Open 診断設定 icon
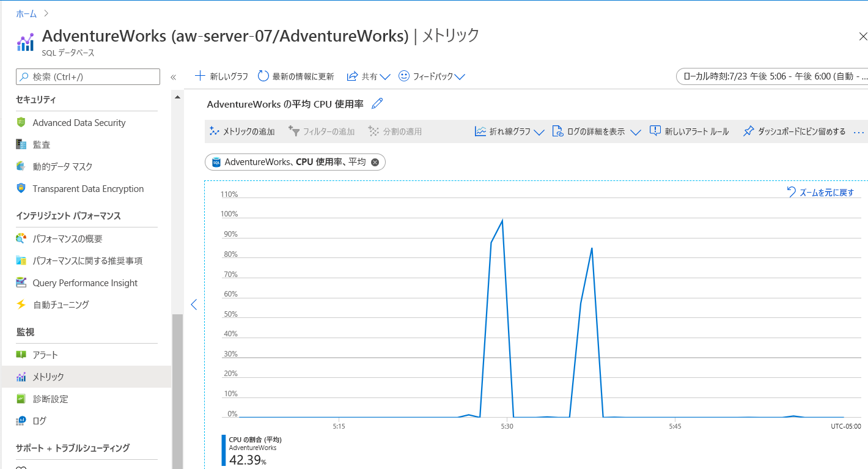This screenshot has width=868, height=469. pyautogui.click(x=21, y=399)
